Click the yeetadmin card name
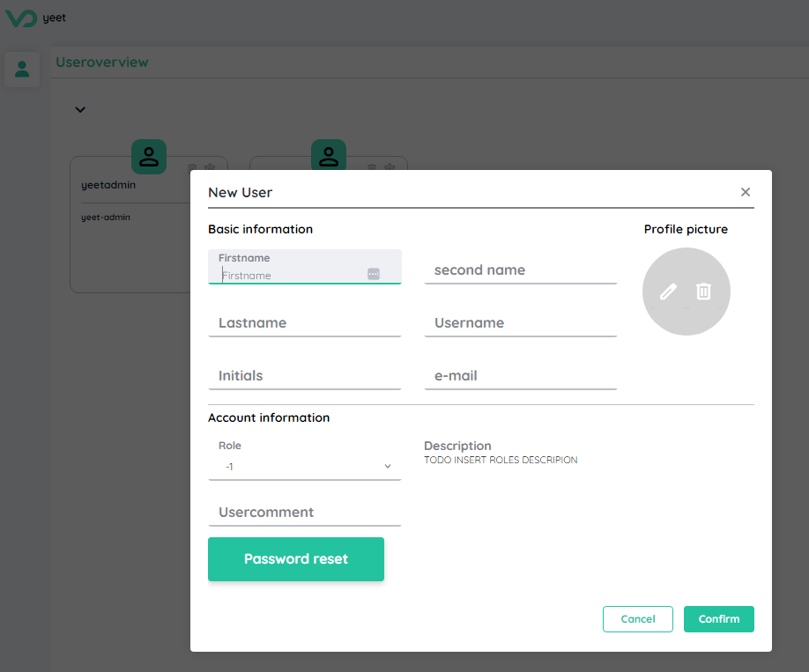809x672 pixels. 108,185
